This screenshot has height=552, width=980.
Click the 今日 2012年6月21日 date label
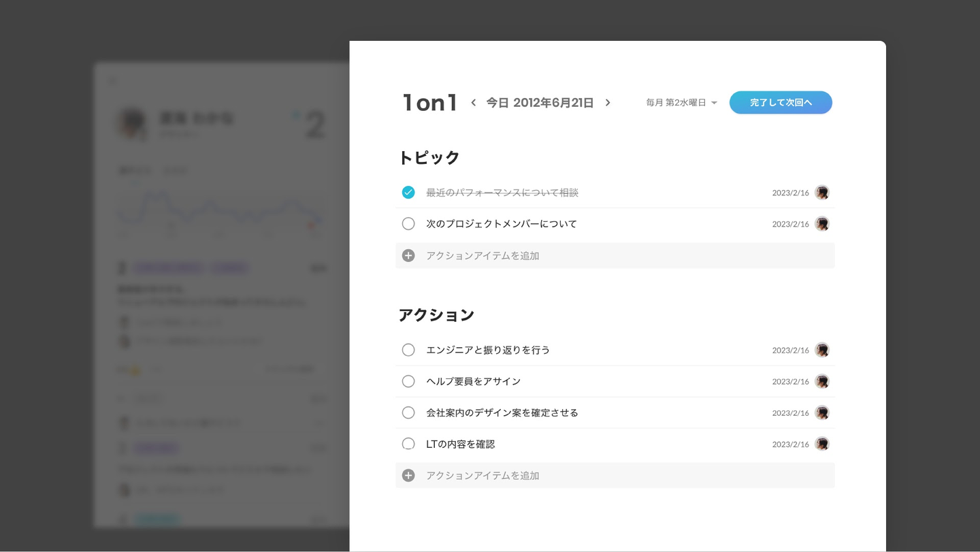tap(540, 103)
